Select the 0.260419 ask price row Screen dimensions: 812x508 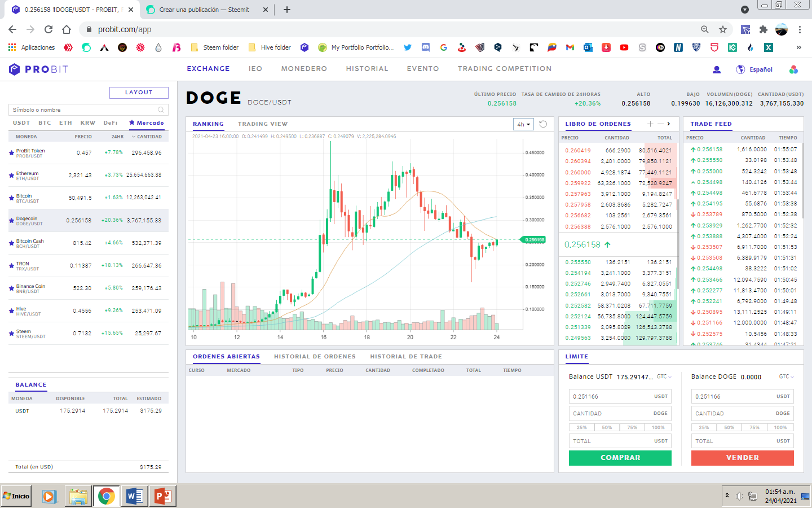[619, 151]
